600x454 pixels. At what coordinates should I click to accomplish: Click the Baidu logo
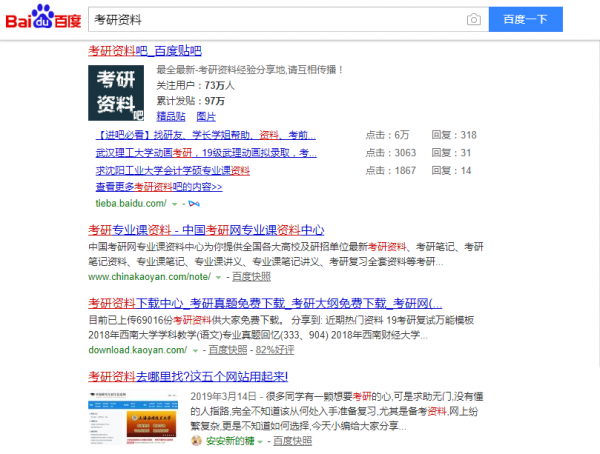[x=43, y=17]
